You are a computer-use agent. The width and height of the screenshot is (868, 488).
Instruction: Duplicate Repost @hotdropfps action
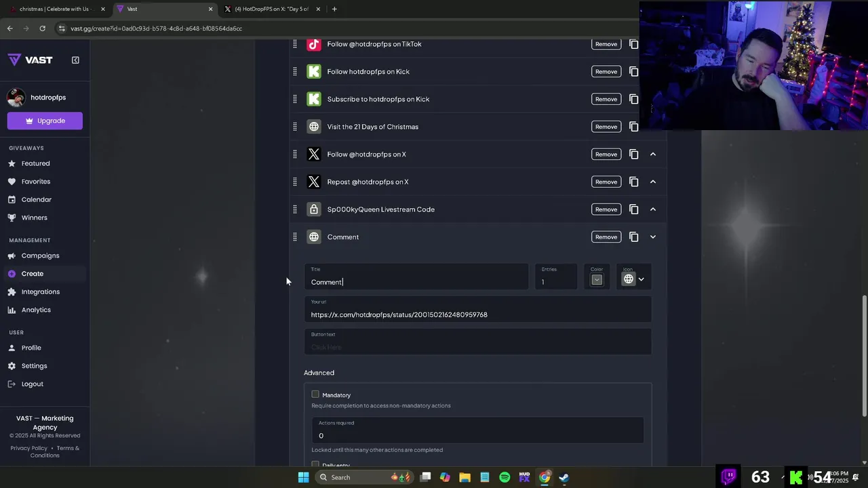tap(633, 182)
